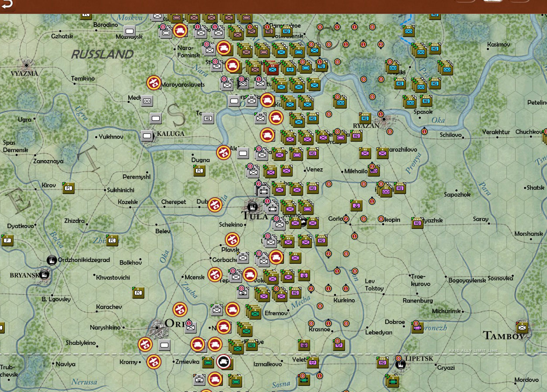Viewport: 547px width, 392px height.
Task: Select the Soviet counter left of Zarozhilovo label
Action: pos(383,153)
